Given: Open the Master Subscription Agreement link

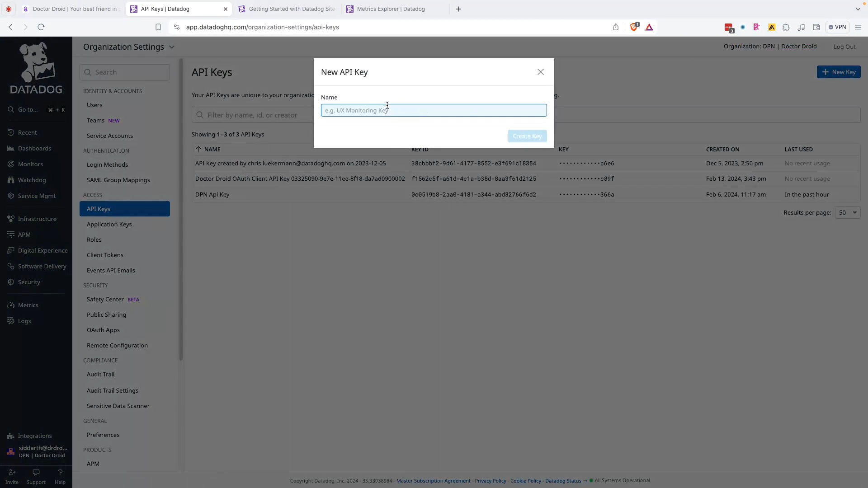Looking at the screenshot, I should click(x=433, y=481).
